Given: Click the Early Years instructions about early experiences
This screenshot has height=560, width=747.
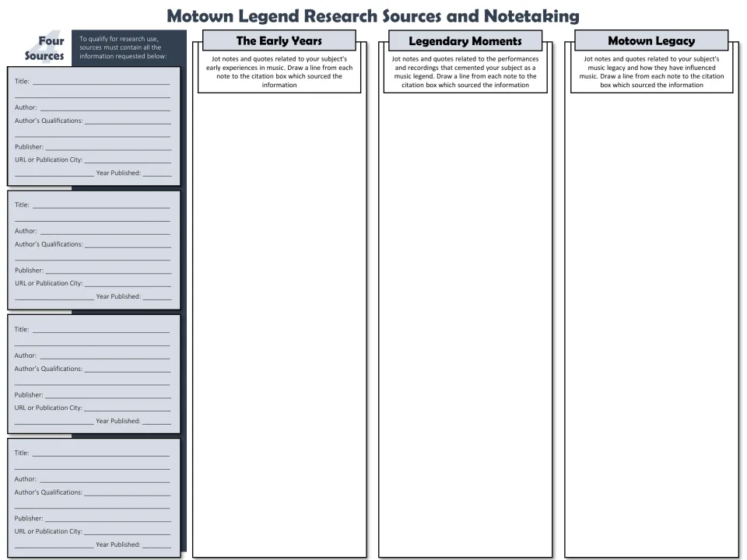Looking at the screenshot, I should click(x=279, y=72).
